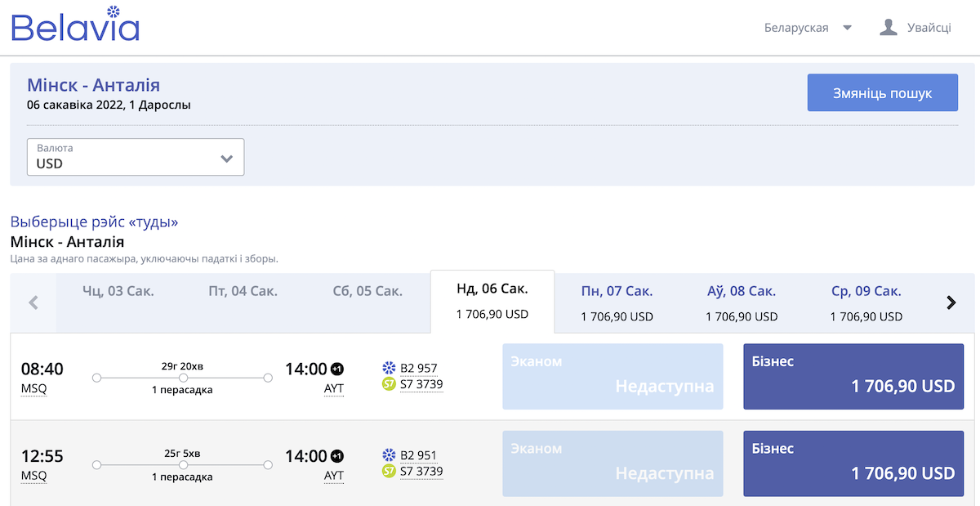Screen dimensions: 980x506
Task: Select the Пн, 07 Сак. date tab
Action: click(617, 302)
